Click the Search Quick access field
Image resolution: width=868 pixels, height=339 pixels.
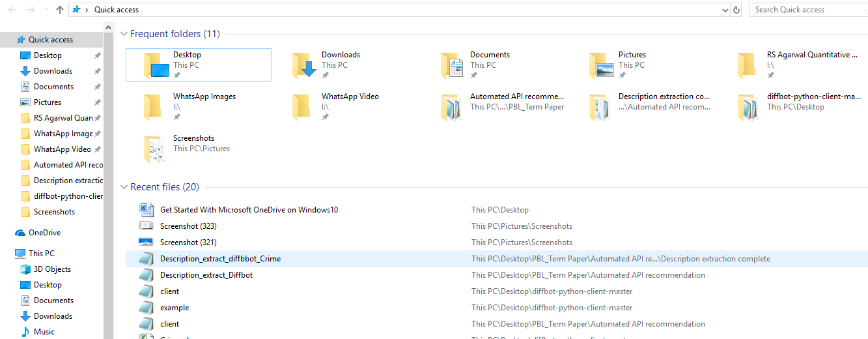pos(807,10)
